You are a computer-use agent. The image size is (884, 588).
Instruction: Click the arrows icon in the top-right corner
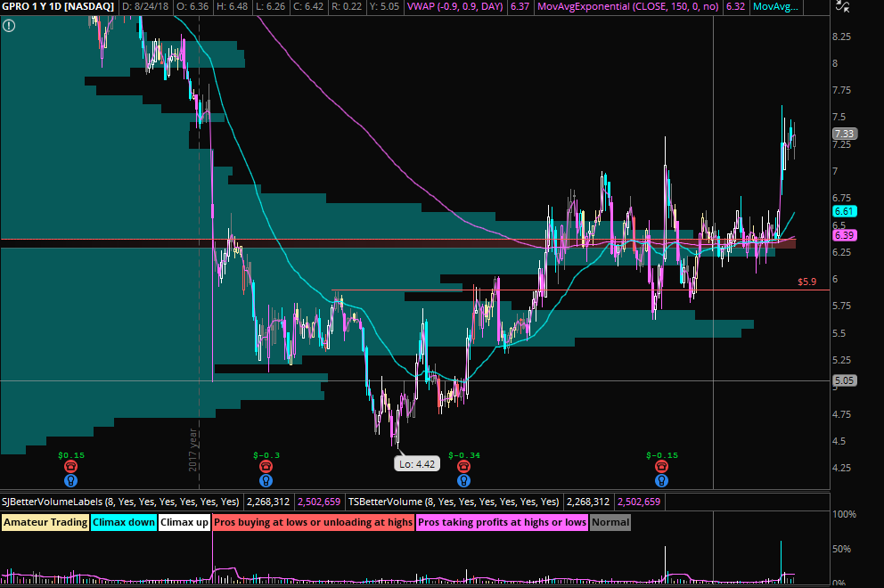point(842,7)
